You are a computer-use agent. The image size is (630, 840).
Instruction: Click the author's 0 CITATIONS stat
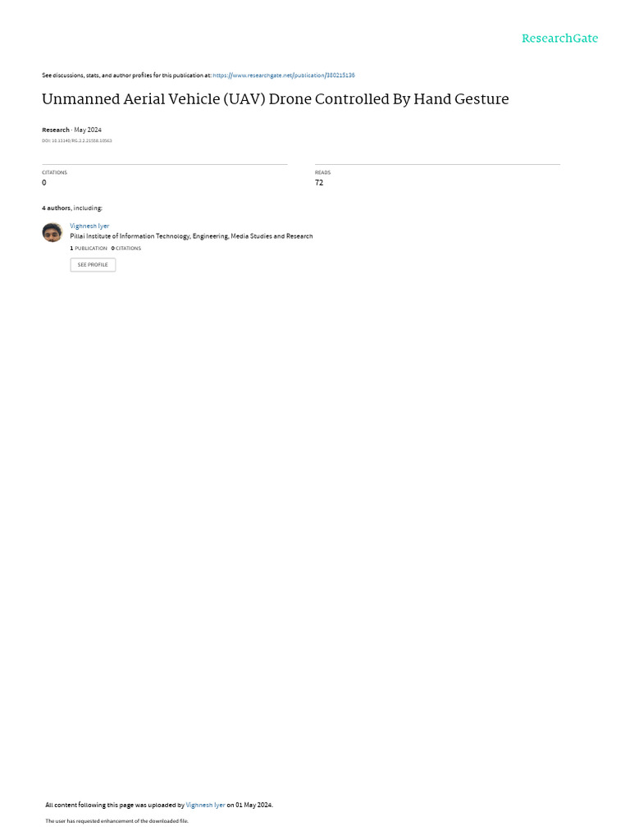tap(126, 249)
